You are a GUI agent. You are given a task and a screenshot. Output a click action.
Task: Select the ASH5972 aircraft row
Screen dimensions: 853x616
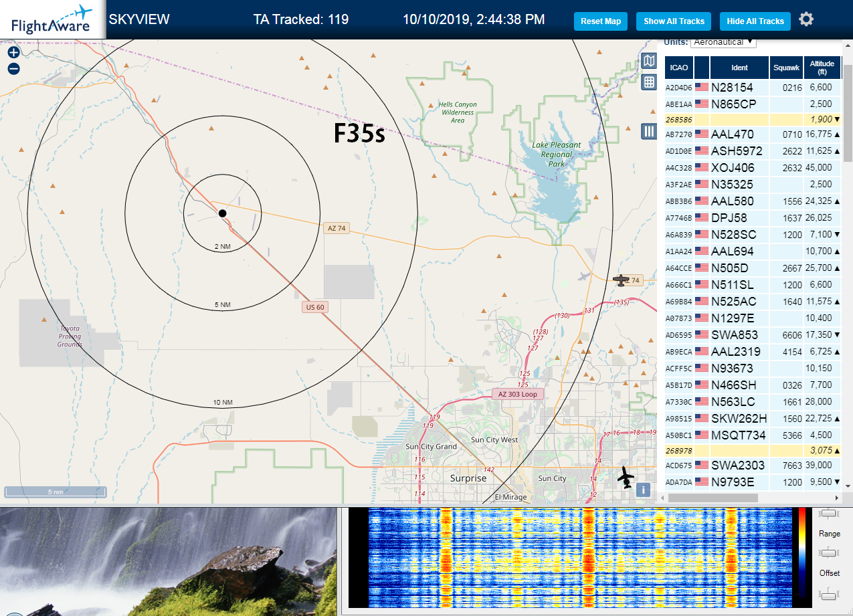[753, 150]
